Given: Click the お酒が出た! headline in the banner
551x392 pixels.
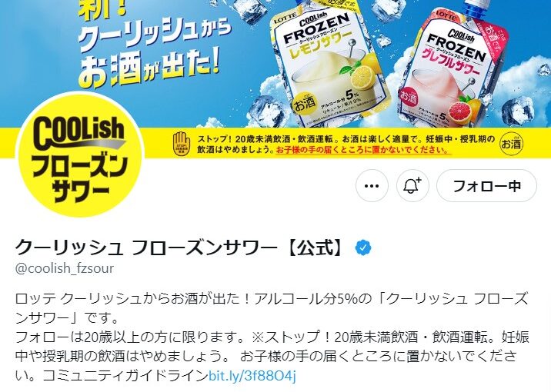Looking at the screenshot, I should 149,68.
